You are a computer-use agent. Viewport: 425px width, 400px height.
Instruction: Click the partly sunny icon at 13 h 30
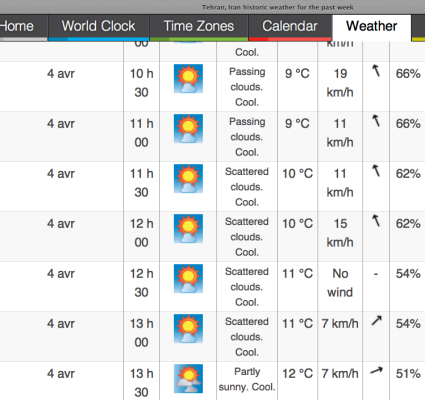[188, 378]
